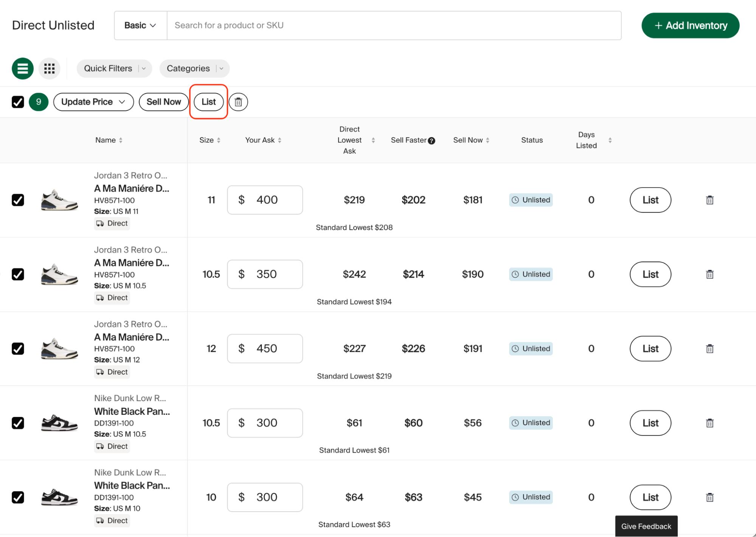Click Standard Lowest $208 text
This screenshot has height=537, width=756.
[x=354, y=227]
